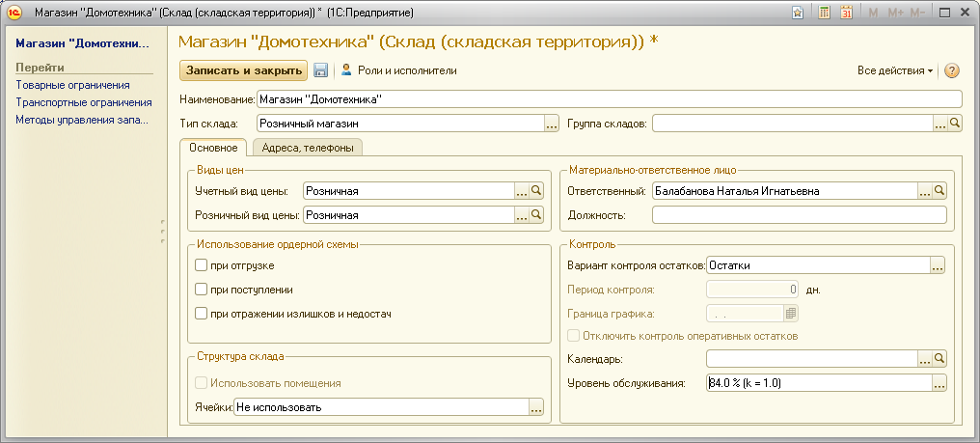Open Роли и исполнители person icon

345,70
